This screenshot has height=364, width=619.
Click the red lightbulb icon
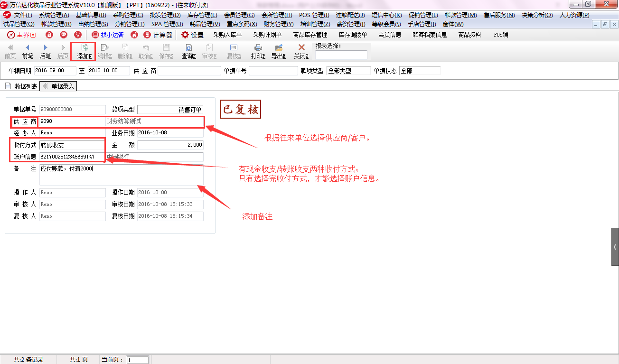pyautogui.click(x=77, y=35)
